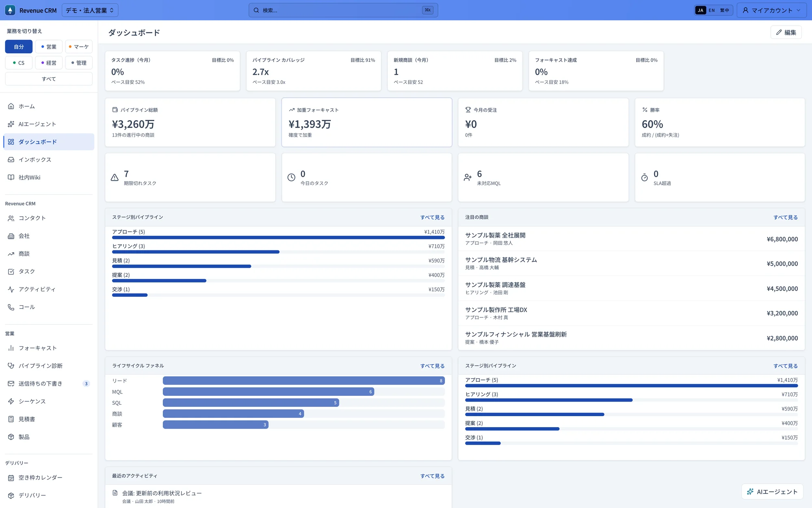
Task: Click すべて見る in 最近のアクティビティ panel
Action: click(x=432, y=476)
